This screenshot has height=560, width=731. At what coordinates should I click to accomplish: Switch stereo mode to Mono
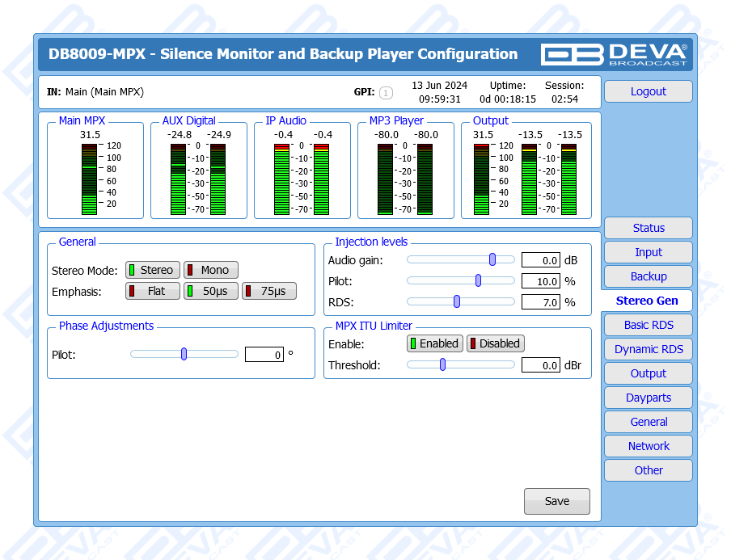pos(210,270)
